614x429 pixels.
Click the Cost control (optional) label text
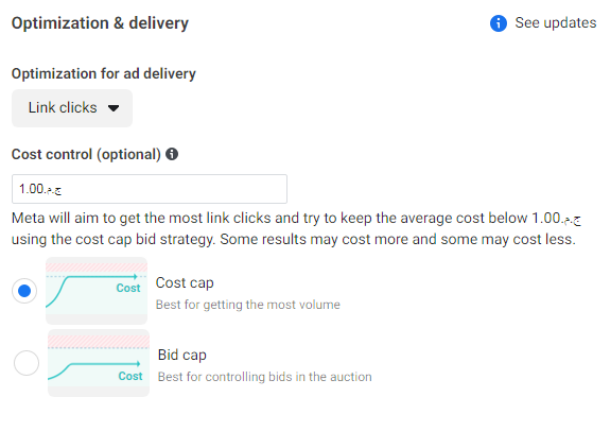[85, 154]
